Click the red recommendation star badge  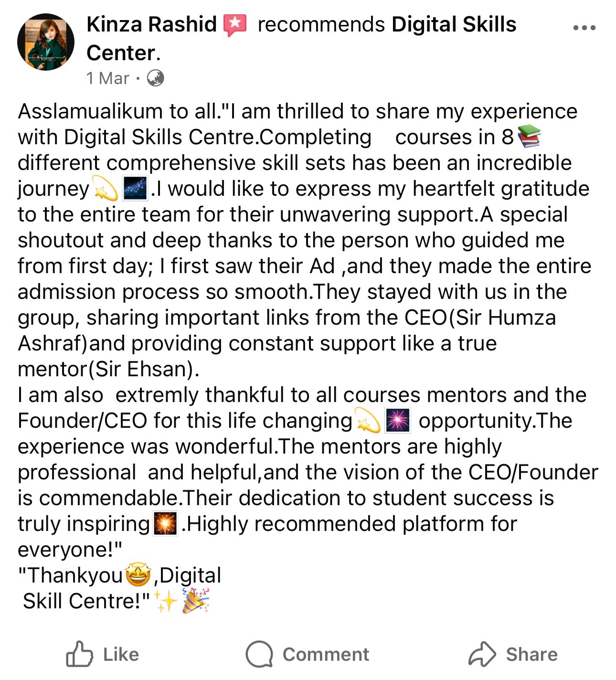pyautogui.click(x=235, y=25)
